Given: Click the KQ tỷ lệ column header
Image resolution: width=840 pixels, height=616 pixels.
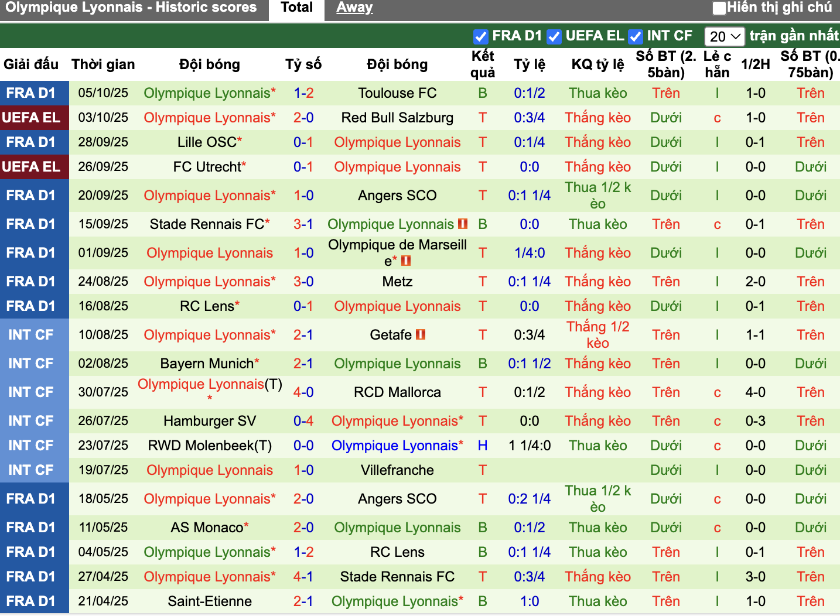Looking at the screenshot, I should (597, 64).
